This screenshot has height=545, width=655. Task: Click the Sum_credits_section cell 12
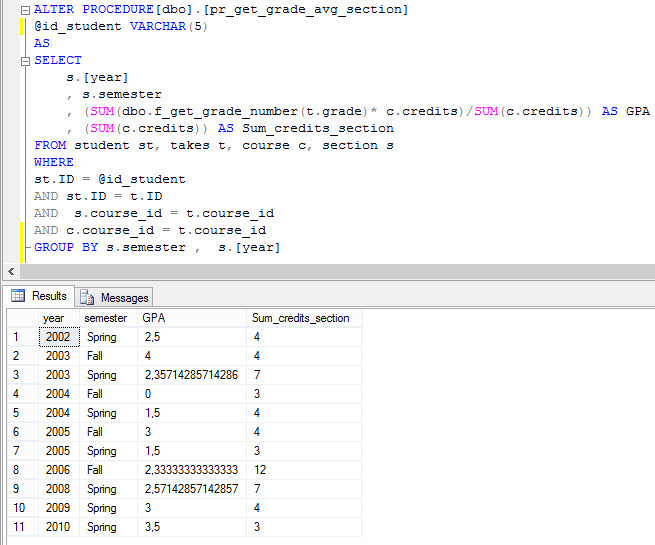pos(304,470)
